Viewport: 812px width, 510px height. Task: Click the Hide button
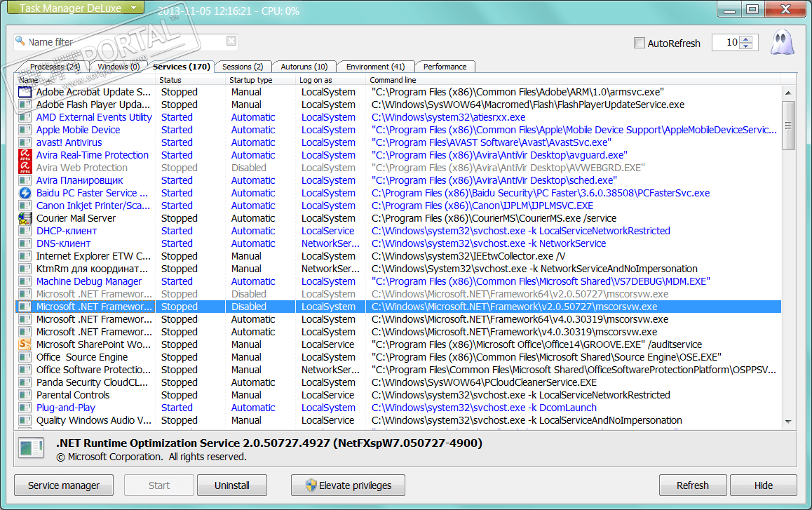click(x=764, y=485)
